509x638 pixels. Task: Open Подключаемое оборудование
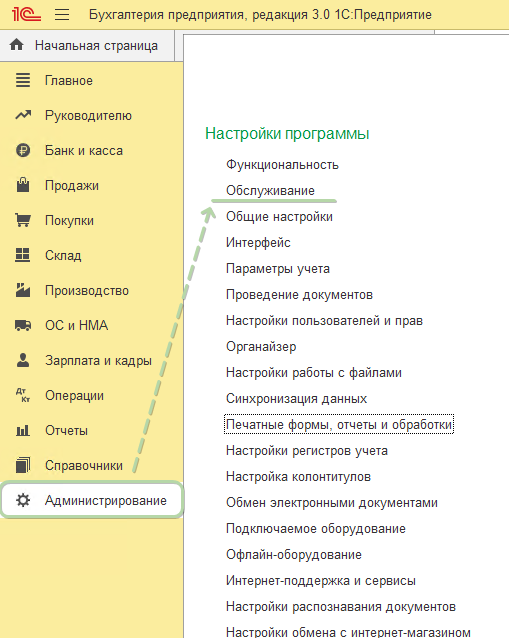[x=316, y=529]
